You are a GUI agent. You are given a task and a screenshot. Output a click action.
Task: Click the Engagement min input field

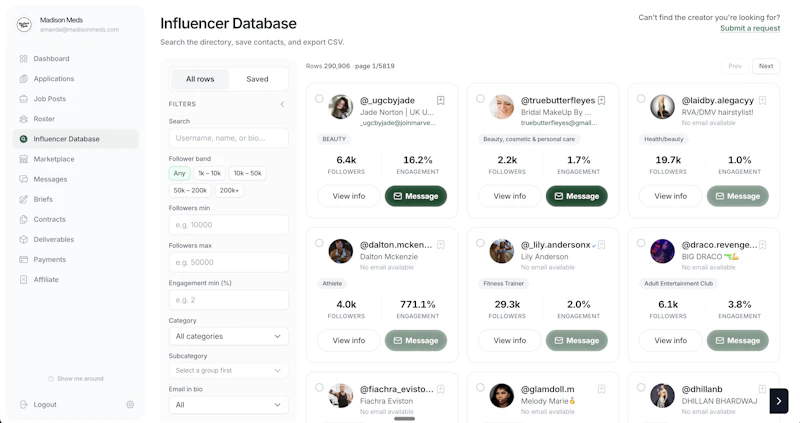tap(229, 300)
